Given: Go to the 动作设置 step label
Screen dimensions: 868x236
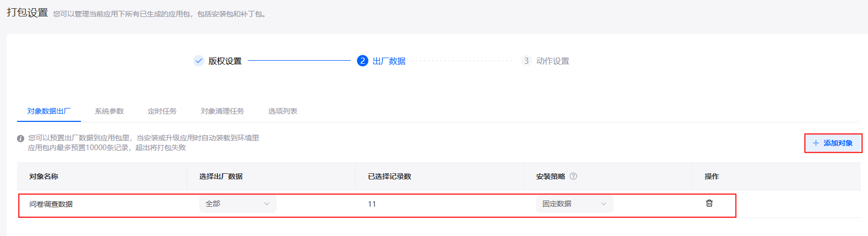Looking at the screenshot, I should click(553, 61).
